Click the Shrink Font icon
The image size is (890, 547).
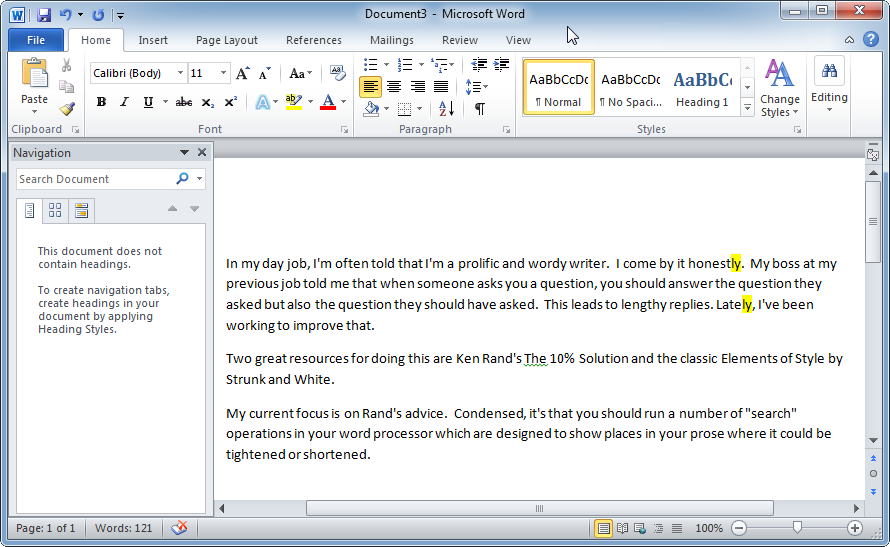click(265, 74)
